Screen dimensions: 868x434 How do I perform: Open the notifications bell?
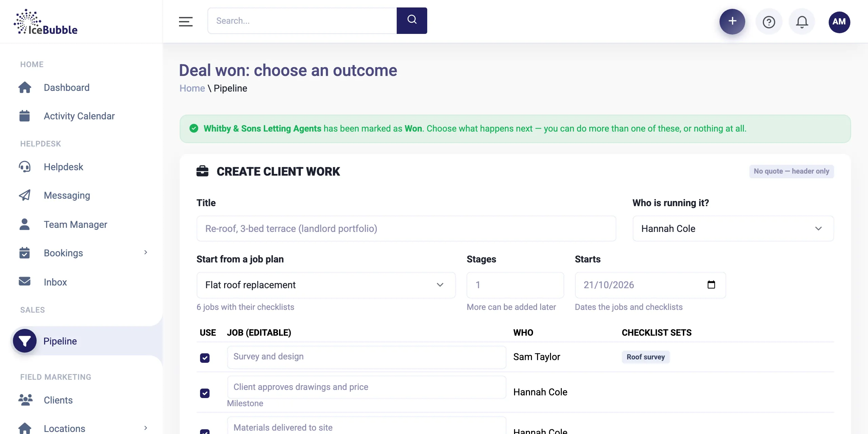coord(802,22)
